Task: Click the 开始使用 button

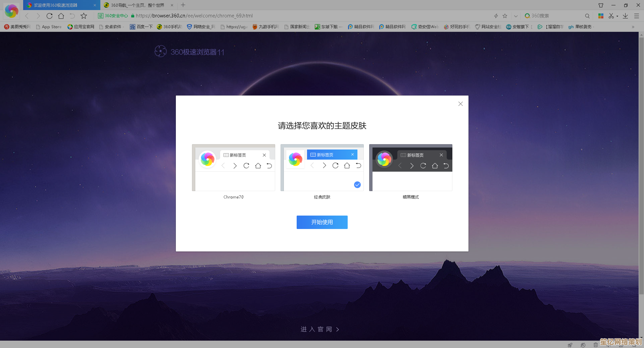Action: coord(321,222)
